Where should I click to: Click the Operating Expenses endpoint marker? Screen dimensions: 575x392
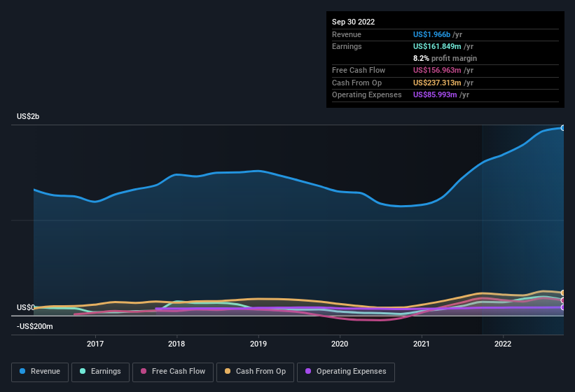click(x=563, y=307)
